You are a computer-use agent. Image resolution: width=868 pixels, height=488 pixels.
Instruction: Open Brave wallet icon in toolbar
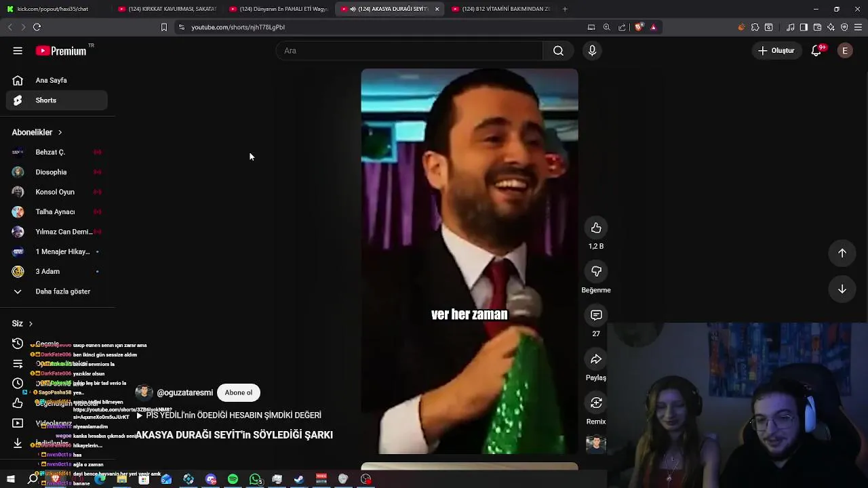(x=817, y=27)
